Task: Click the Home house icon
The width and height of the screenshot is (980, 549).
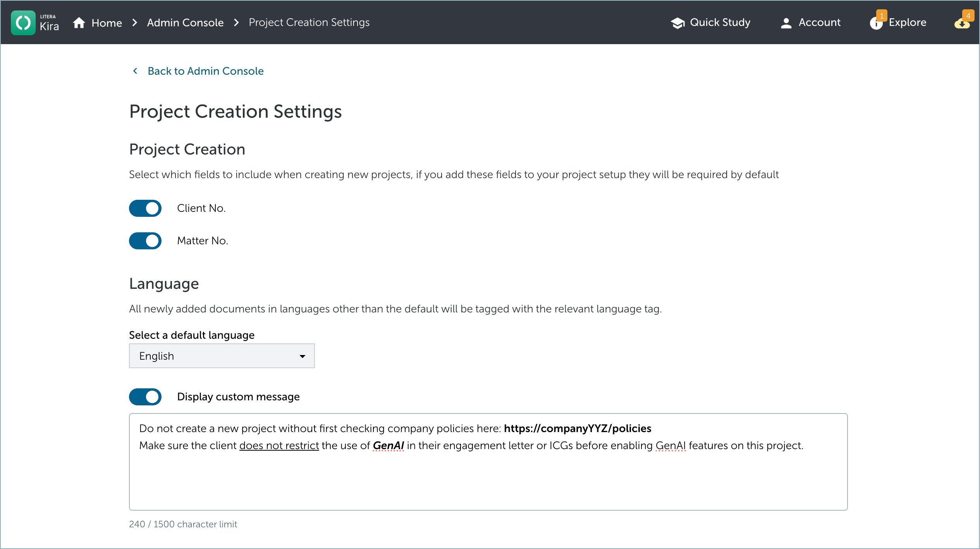Action: [x=79, y=23]
